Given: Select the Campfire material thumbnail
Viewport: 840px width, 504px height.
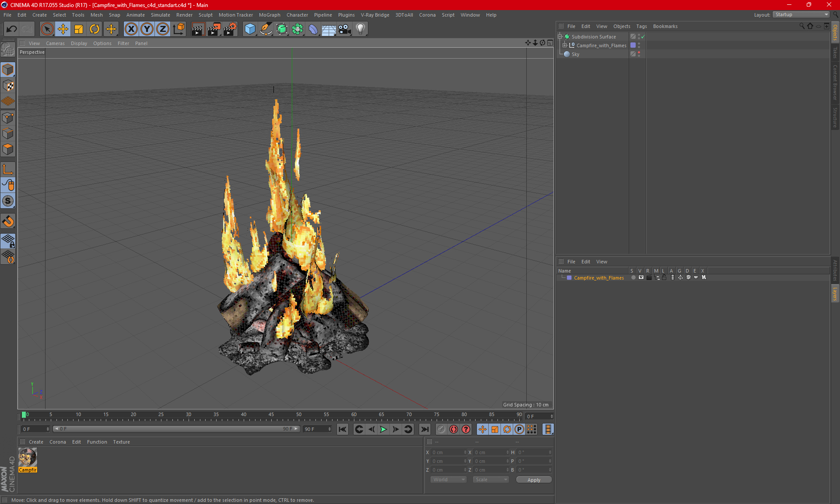Looking at the screenshot, I should tap(28, 458).
